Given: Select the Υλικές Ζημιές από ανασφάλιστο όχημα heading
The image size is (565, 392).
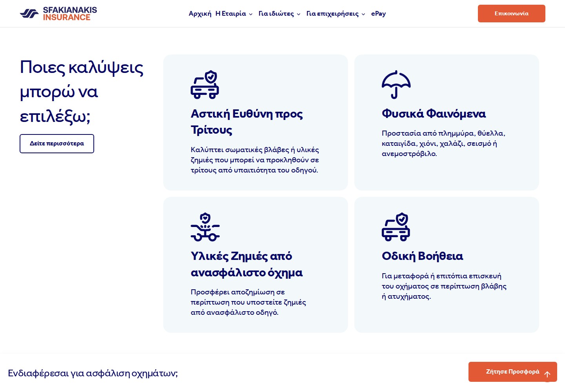Looking at the screenshot, I should (x=247, y=264).
